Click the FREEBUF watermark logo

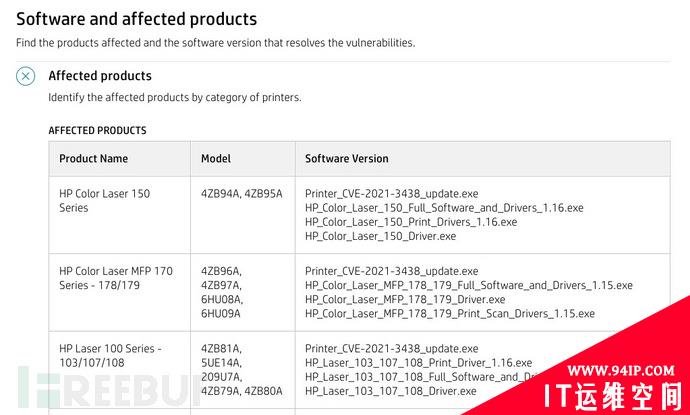[106, 388]
